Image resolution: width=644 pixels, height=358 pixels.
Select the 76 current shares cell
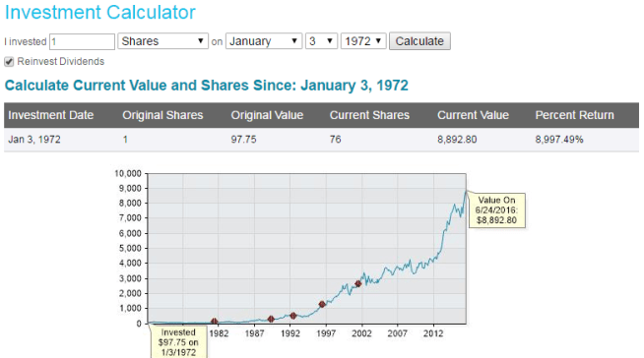[x=335, y=140]
